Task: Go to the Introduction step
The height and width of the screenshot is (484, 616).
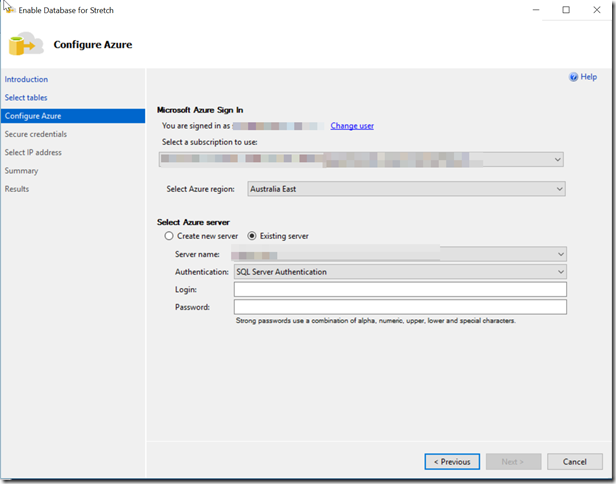Action: click(26, 79)
